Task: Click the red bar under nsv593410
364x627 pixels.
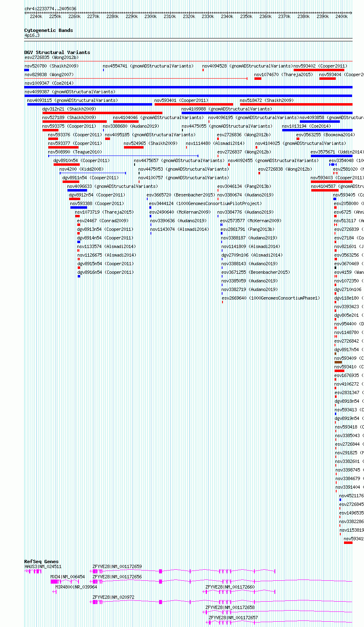Action: 339,371
